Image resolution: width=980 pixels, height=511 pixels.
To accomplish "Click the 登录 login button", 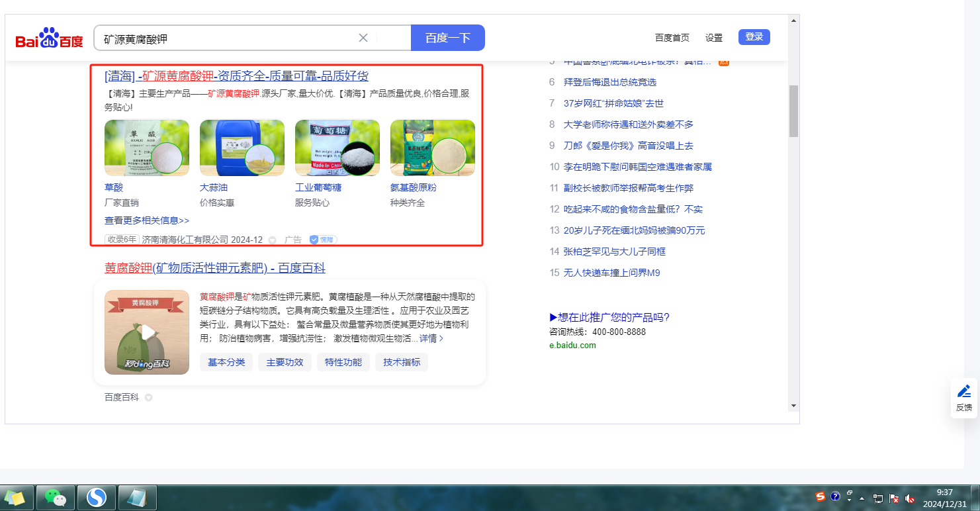I will tap(754, 37).
